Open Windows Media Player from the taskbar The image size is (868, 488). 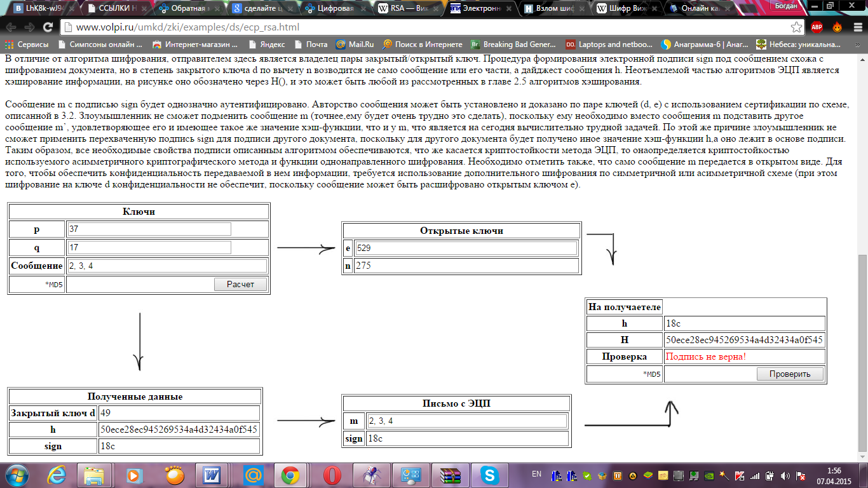coord(133,475)
